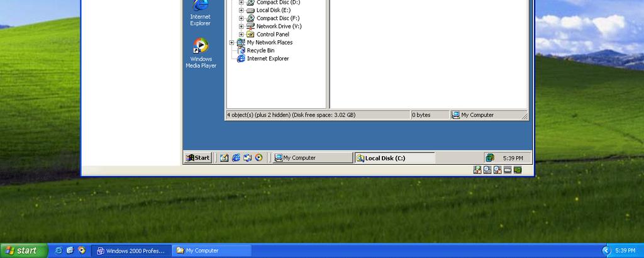The width and height of the screenshot is (644, 258).
Task: Open Internet Explorer desktop shortcut in guest
Action: [x=200, y=13]
